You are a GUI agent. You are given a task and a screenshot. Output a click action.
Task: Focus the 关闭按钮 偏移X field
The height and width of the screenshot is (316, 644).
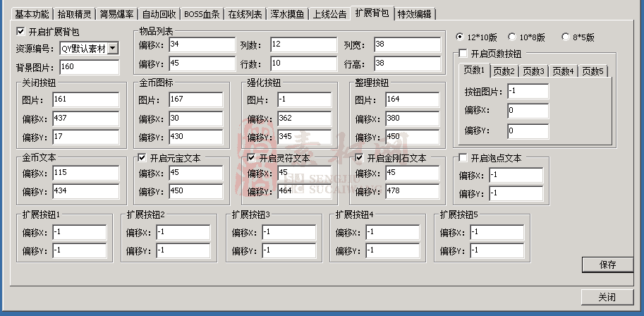(x=86, y=119)
